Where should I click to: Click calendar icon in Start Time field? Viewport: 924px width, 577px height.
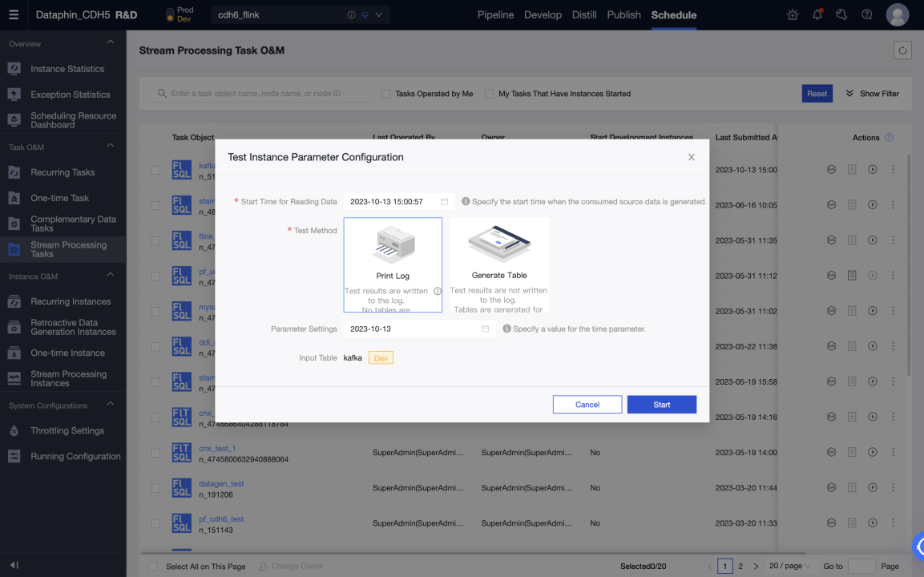tap(444, 202)
